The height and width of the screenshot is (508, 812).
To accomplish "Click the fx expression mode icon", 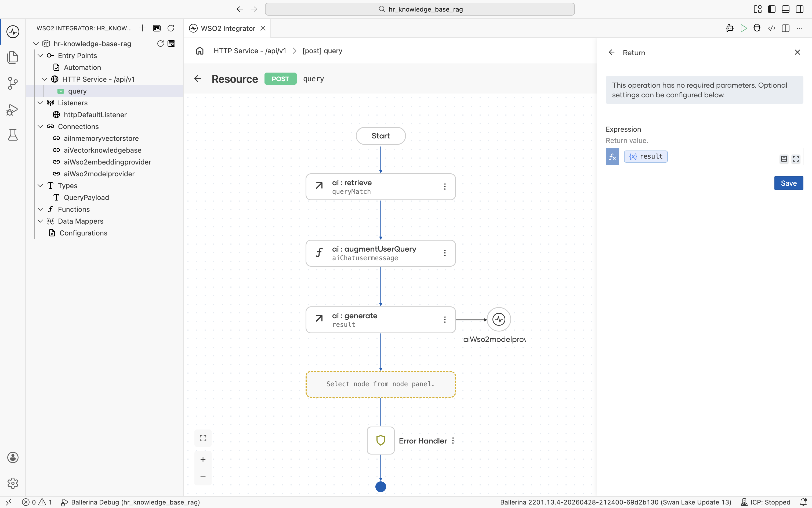I will 612,156.
